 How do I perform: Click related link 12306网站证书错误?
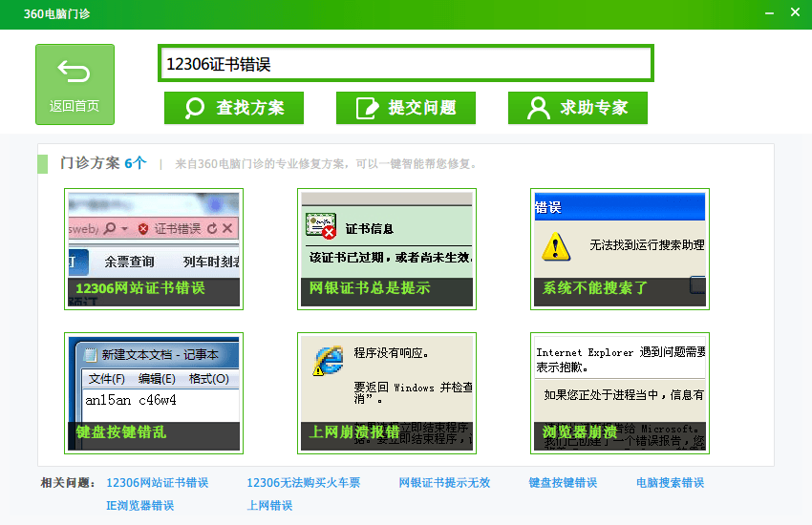[158, 483]
